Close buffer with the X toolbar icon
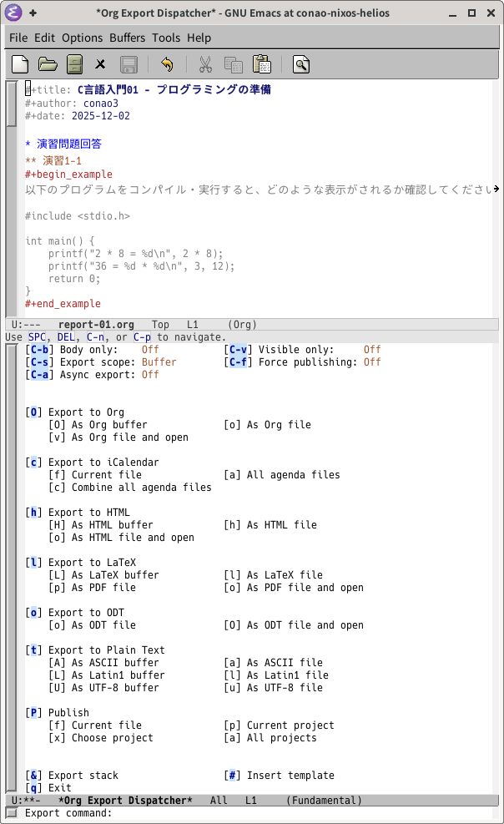The height and width of the screenshot is (824, 504). 101,64
